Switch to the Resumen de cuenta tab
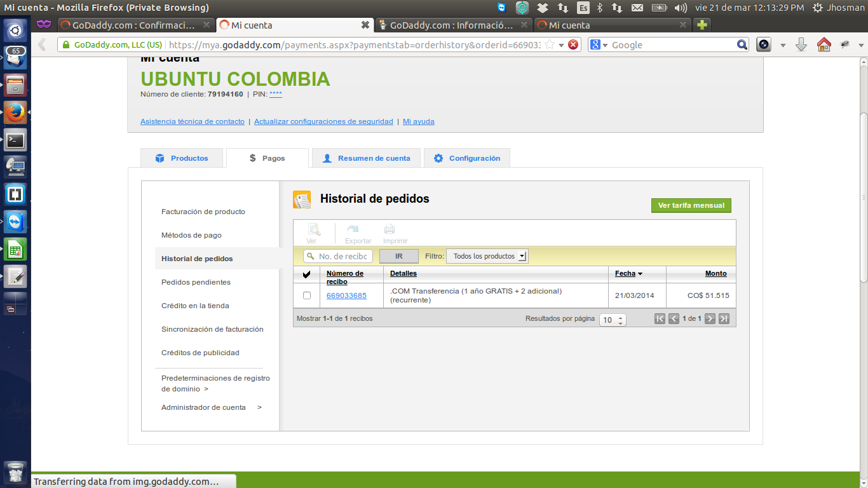Viewport: 868px width, 488px height. (367, 158)
